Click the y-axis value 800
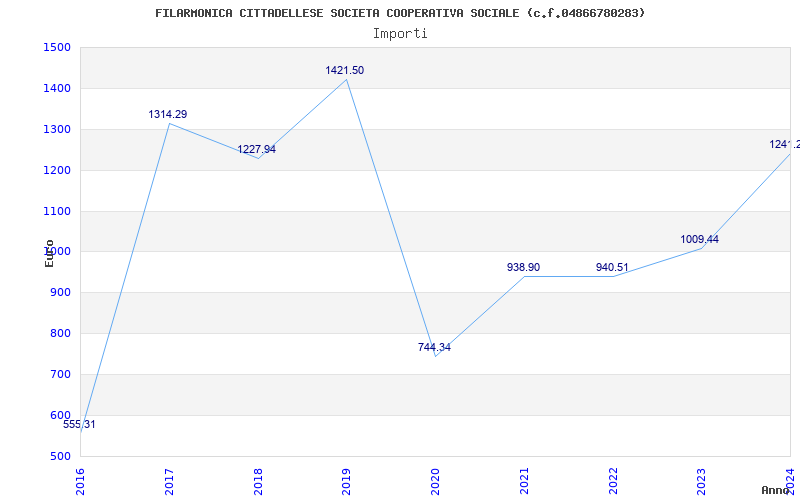The height and width of the screenshot is (500, 800). pos(60,334)
